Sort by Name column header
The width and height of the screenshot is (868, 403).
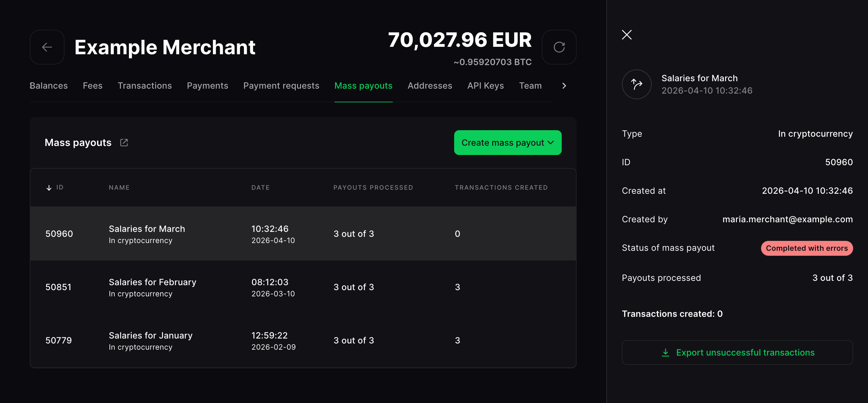(119, 188)
